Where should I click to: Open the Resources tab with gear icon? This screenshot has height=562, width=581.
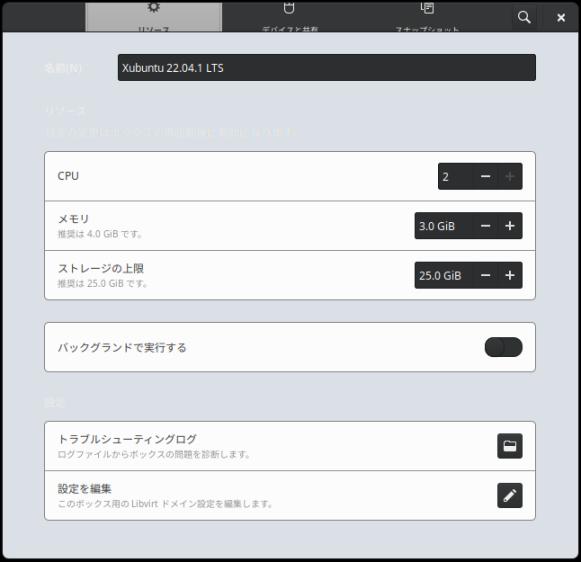(x=153, y=17)
